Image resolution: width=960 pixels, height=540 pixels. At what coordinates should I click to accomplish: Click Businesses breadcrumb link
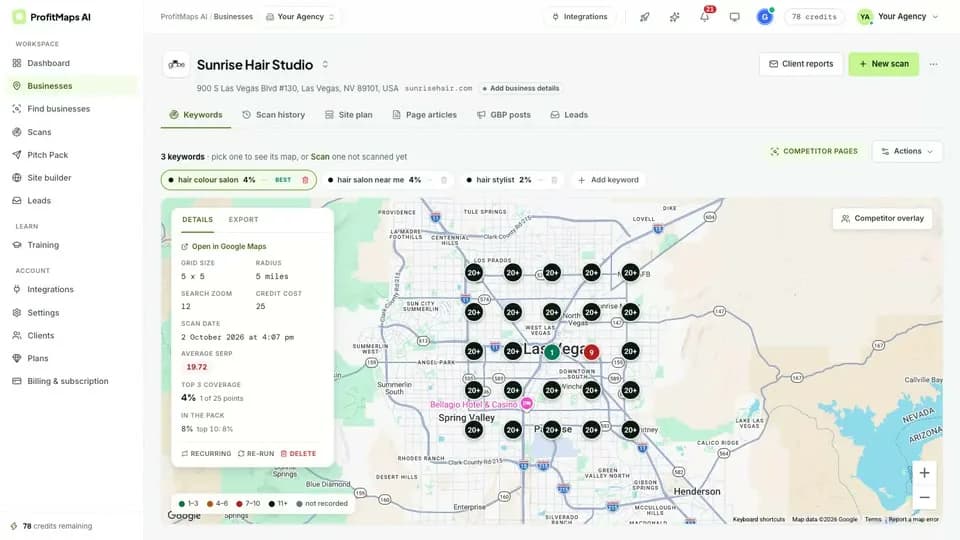[233, 17]
